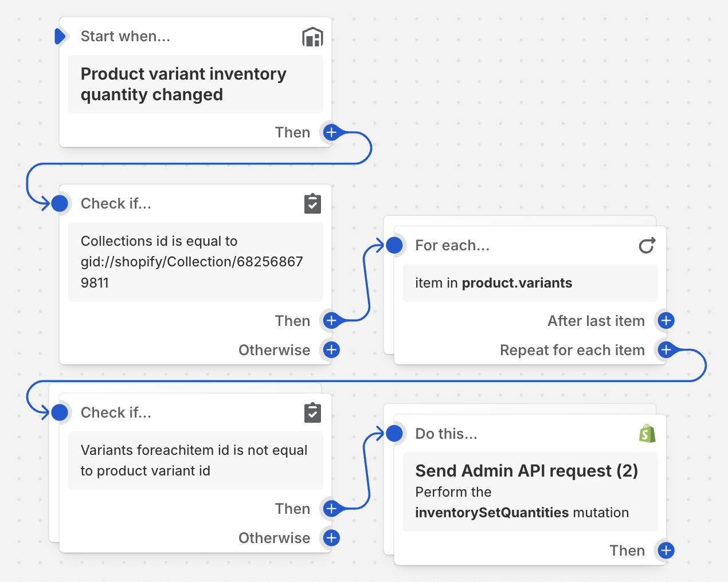Screen dimensions: 728x582
Task: Click the blue input node on the Collections Check if card
Action: [60, 203]
